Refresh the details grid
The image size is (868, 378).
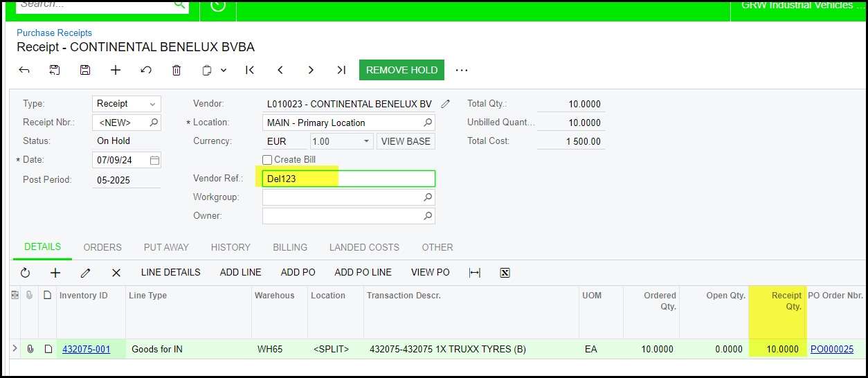[x=26, y=273]
